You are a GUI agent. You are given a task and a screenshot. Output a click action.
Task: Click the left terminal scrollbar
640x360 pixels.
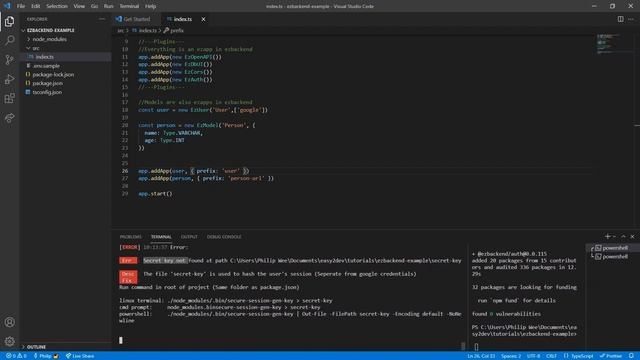click(x=463, y=345)
